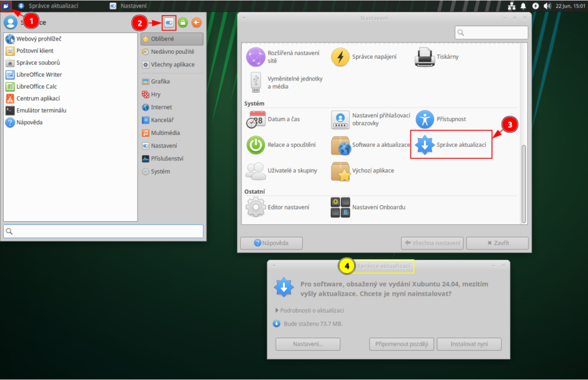Click the clock showing 22 Jun, 15:01
588x380 pixels.
[570, 6]
